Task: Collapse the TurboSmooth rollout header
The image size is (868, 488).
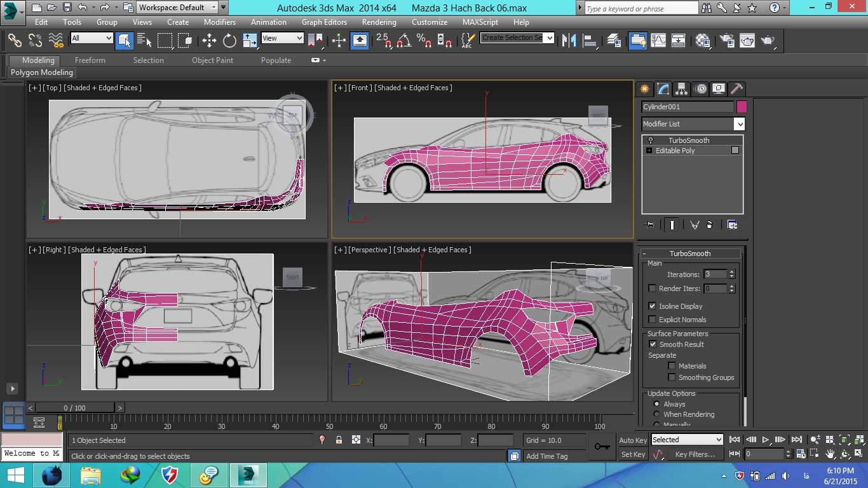Action: click(690, 254)
